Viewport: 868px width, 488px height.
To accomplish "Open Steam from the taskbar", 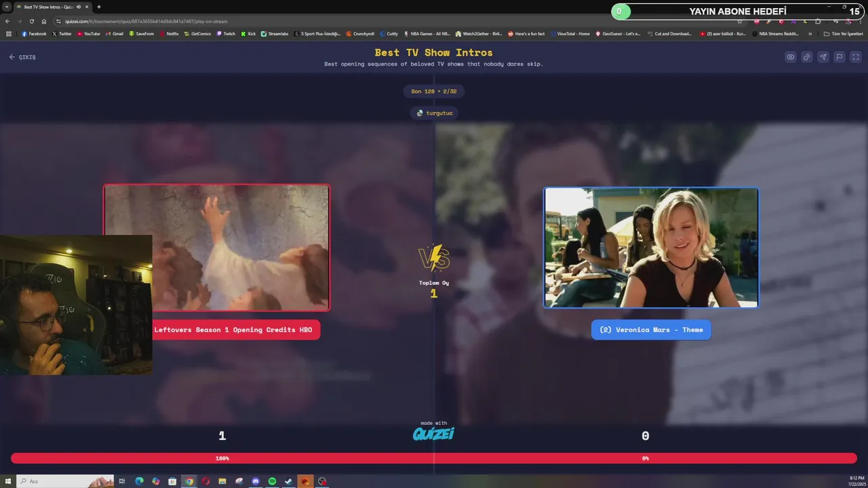I will click(289, 481).
